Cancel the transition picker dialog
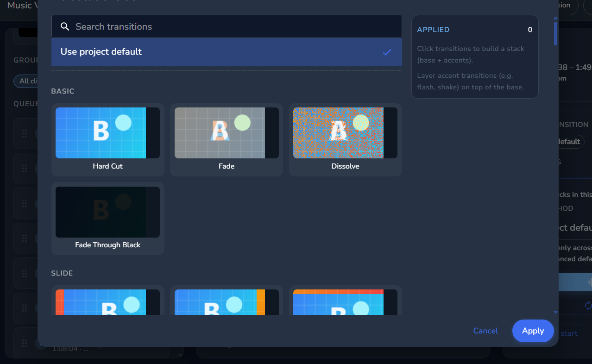The image size is (592, 364). (485, 331)
